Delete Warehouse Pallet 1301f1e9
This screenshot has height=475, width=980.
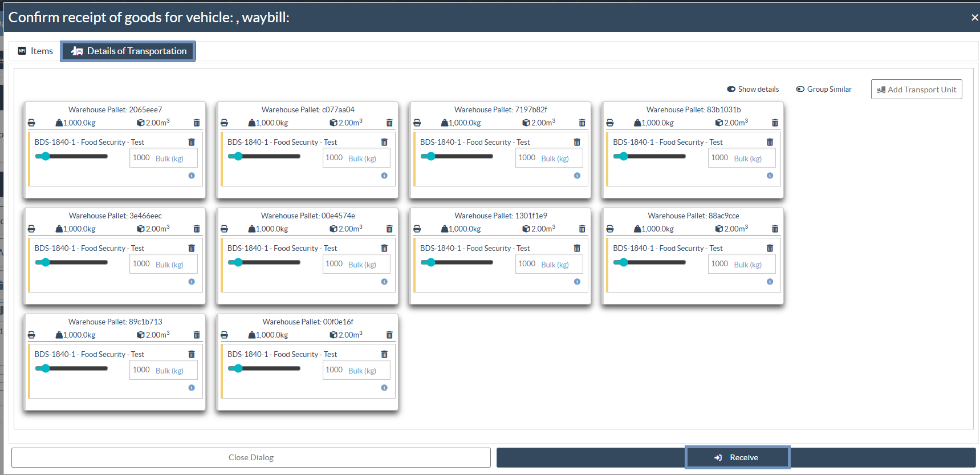point(582,229)
